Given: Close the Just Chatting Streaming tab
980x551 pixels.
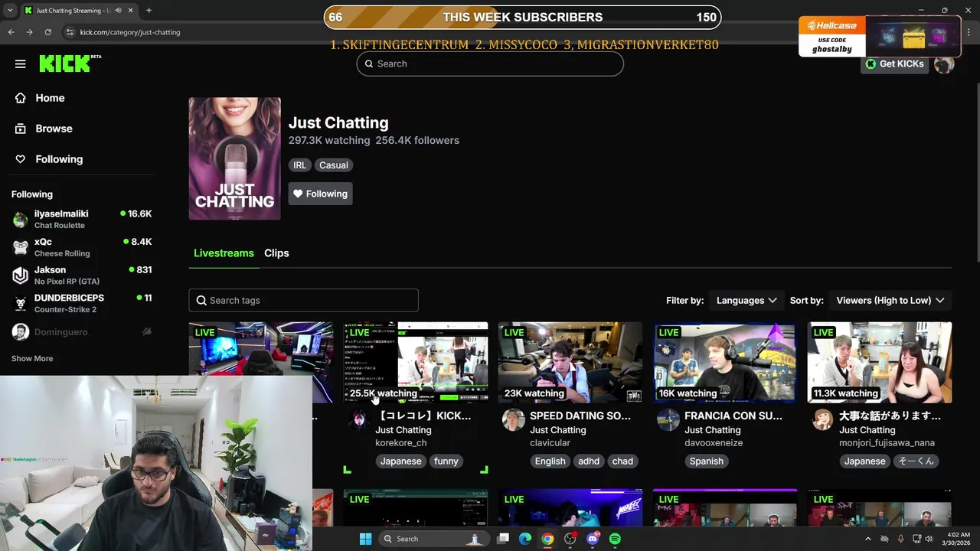Looking at the screenshot, I should click(130, 11).
